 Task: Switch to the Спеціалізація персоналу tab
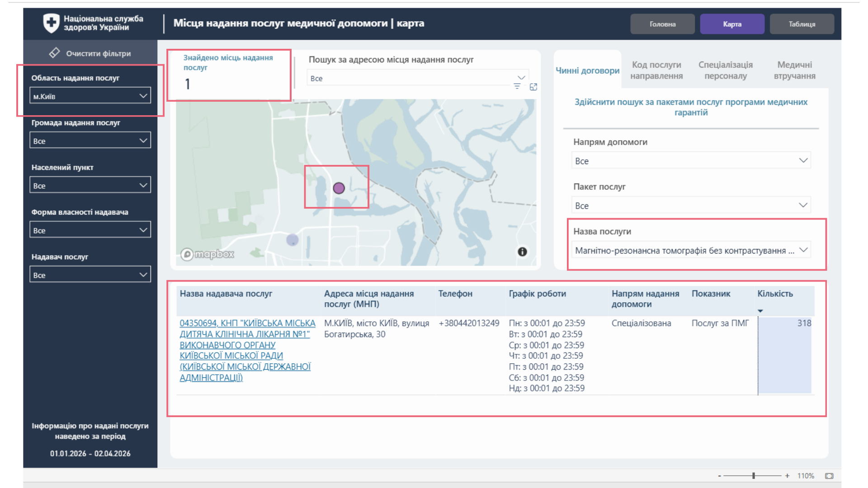tap(726, 70)
